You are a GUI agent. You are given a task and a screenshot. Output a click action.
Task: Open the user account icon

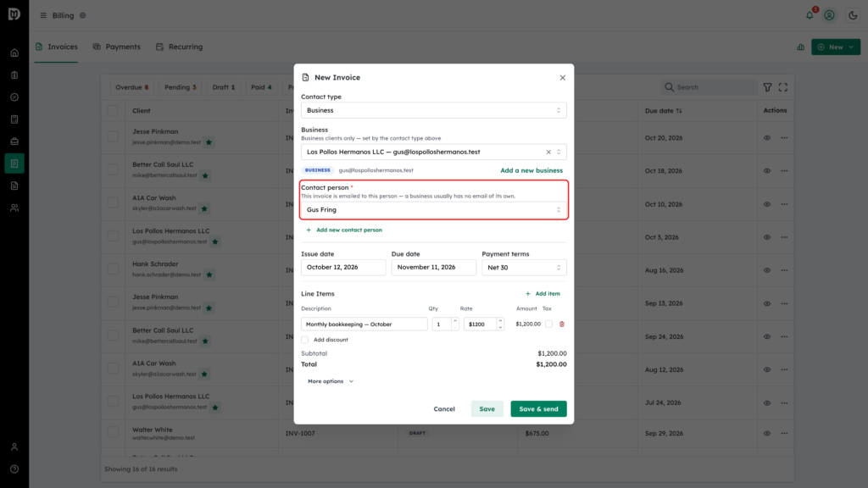[829, 15]
